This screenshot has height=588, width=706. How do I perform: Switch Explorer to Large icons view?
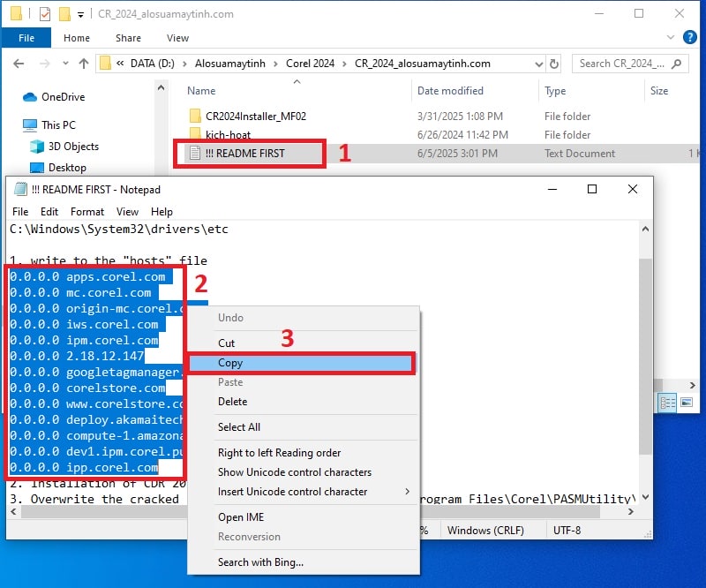[687, 403]
